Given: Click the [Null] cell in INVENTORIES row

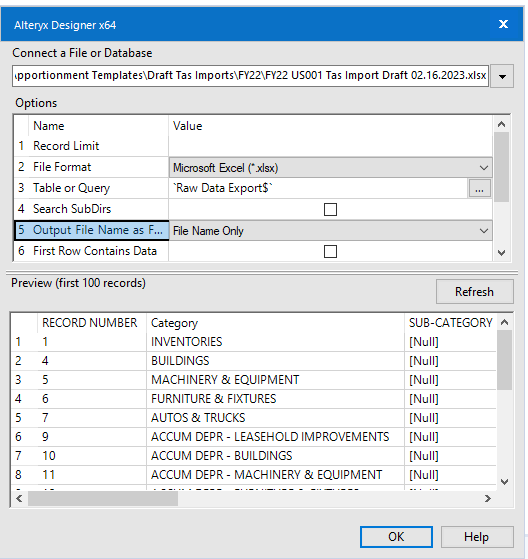Looking at the screenshot, I should pos(451,342).
